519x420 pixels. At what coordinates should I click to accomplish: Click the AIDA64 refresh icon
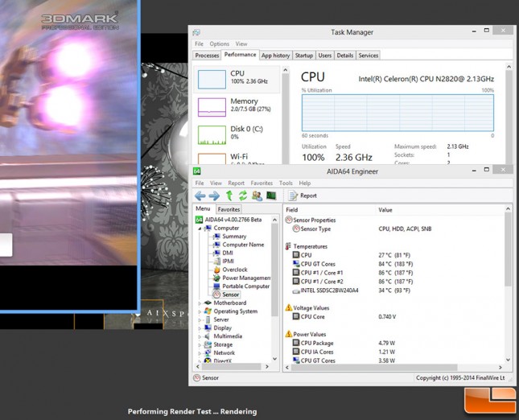tap(243, 196)
